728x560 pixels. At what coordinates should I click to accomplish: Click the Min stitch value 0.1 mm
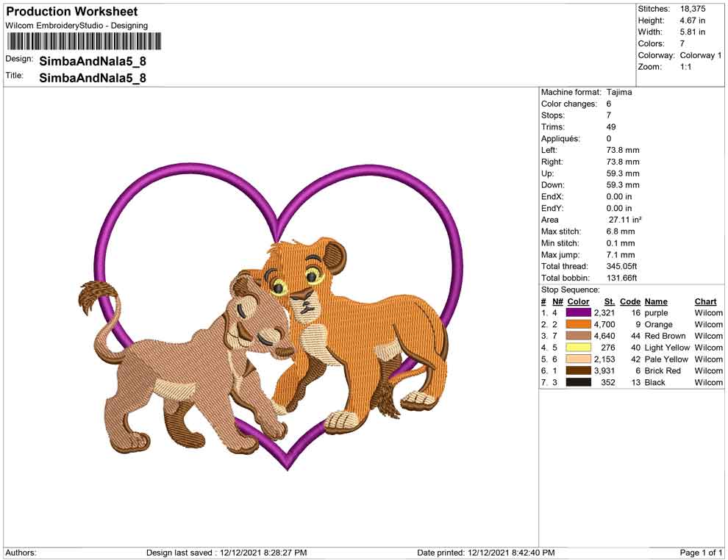click(621, 243)
